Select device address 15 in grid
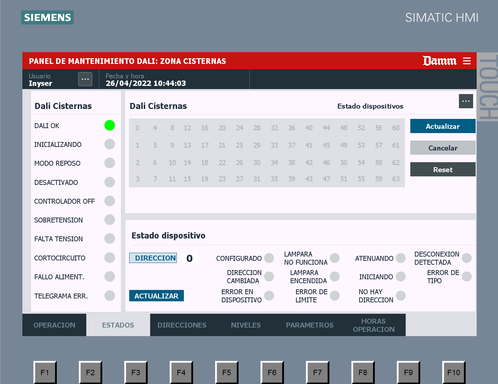The image size is (498, 384). tap(187, 179)
